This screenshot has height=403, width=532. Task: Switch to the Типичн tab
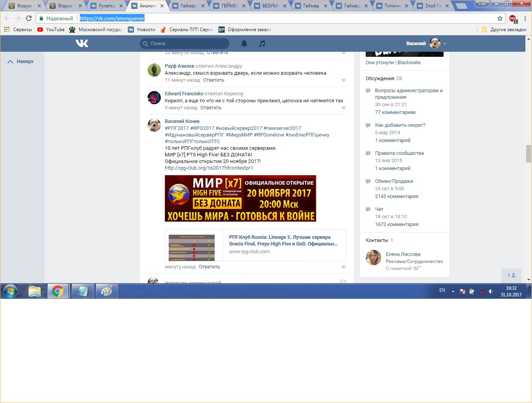tap(393, 6)
